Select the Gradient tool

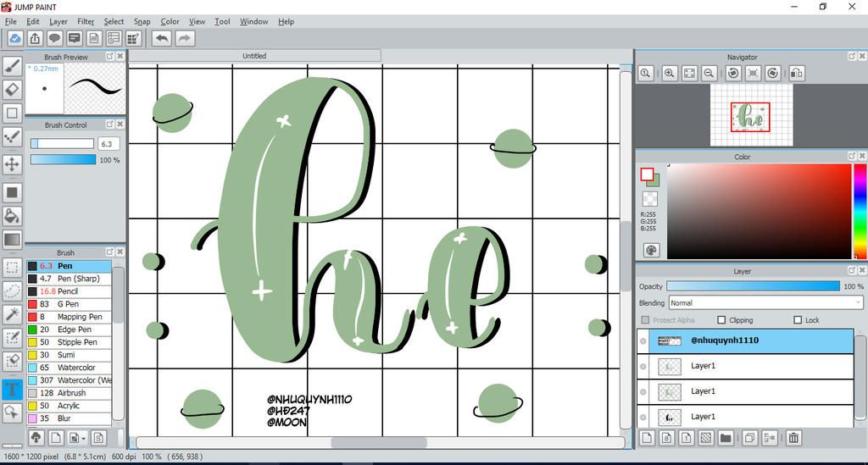(x=12, y=240)
